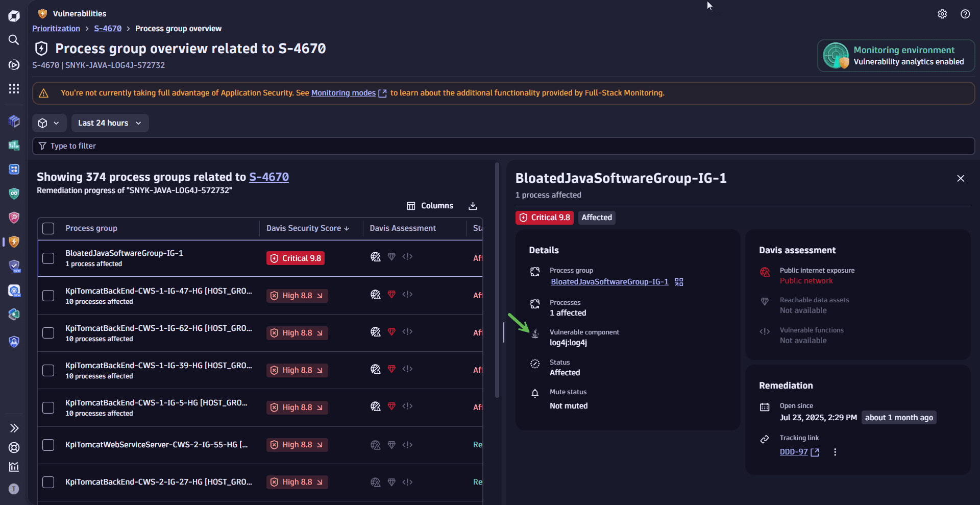The height and width of the screenshot is (505, 980).
Task: Click the data assets diamond icon for KpiTomcatBackEnd-CWS-1-IG-47-HG
Action: point(391,295)
